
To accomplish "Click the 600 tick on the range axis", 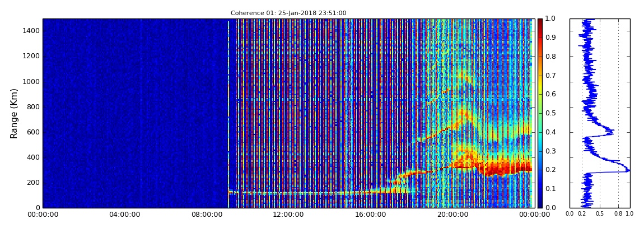I will pos(34,132).
